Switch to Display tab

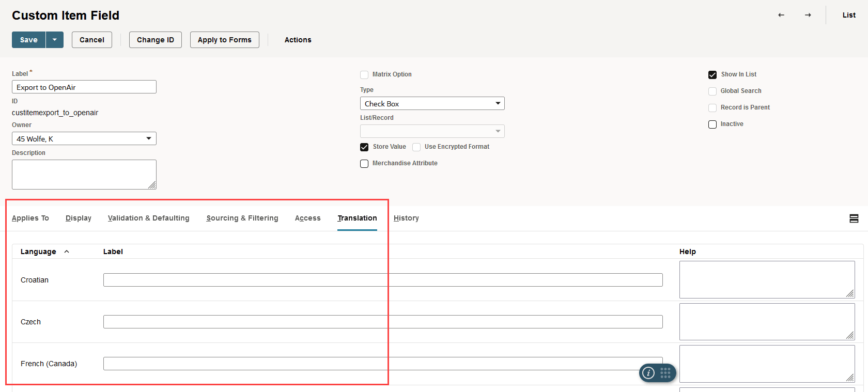[x=79, y=218]
